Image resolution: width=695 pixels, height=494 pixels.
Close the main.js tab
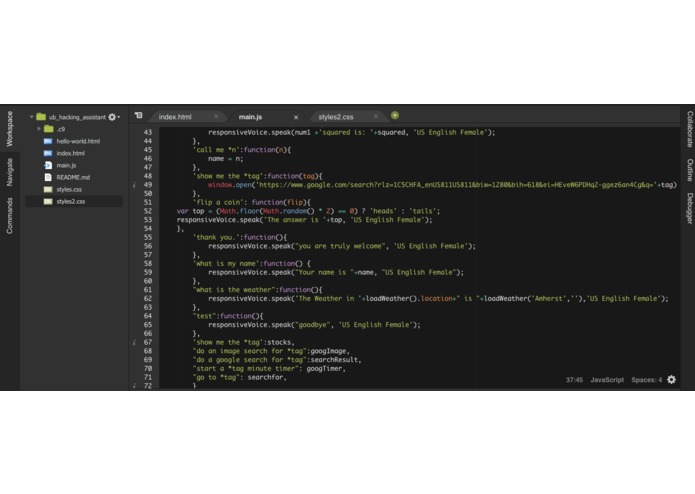pos(296,117)
